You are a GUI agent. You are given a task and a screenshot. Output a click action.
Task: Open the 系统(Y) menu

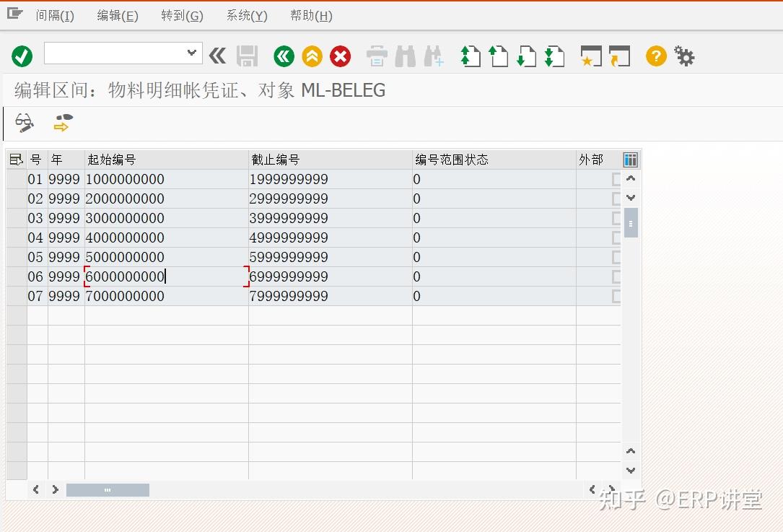(246, 14)
